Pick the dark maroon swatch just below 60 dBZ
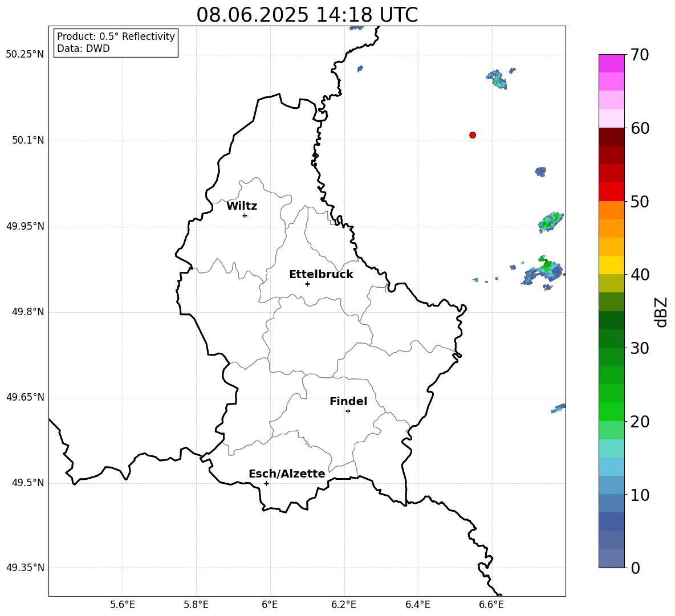The width and height of the screenshot is (675, 616). [x=611, y=137]
